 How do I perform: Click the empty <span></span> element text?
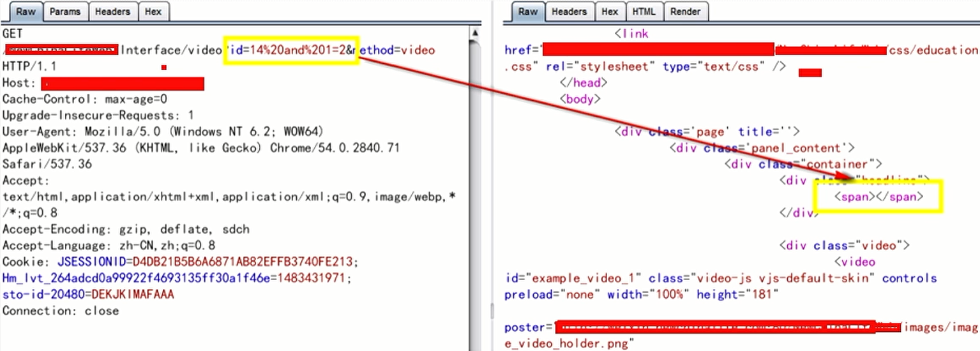click(x=878, y=197)
